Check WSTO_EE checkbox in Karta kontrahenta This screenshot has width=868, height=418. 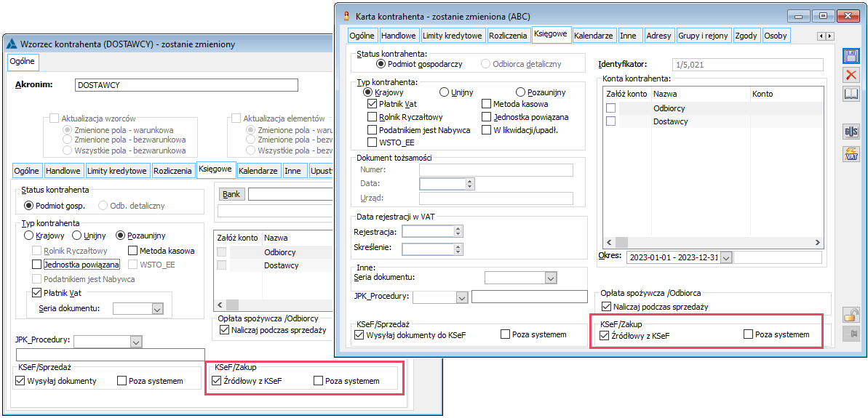coord(372,142)
